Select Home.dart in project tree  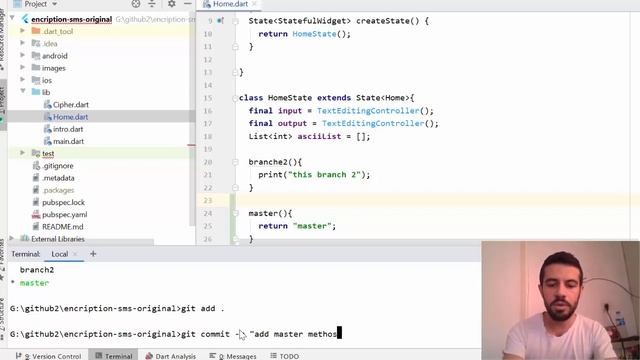[x=70, y=117]
